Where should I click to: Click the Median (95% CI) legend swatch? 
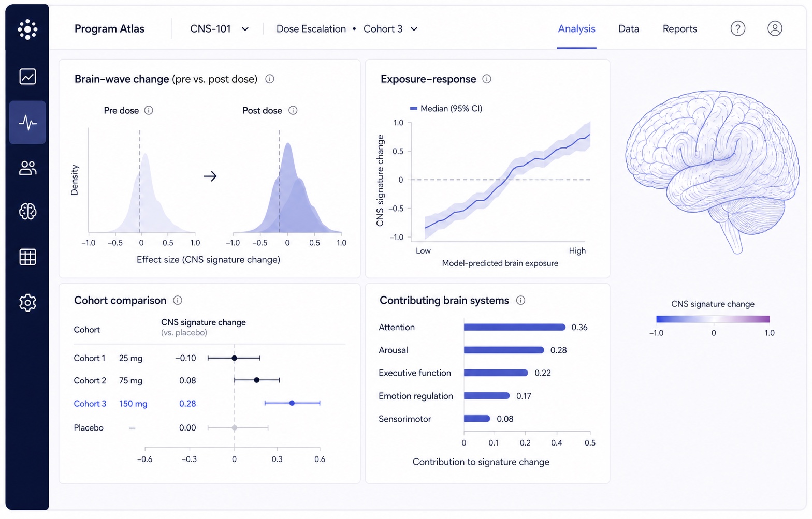click(x=413, y=108)
